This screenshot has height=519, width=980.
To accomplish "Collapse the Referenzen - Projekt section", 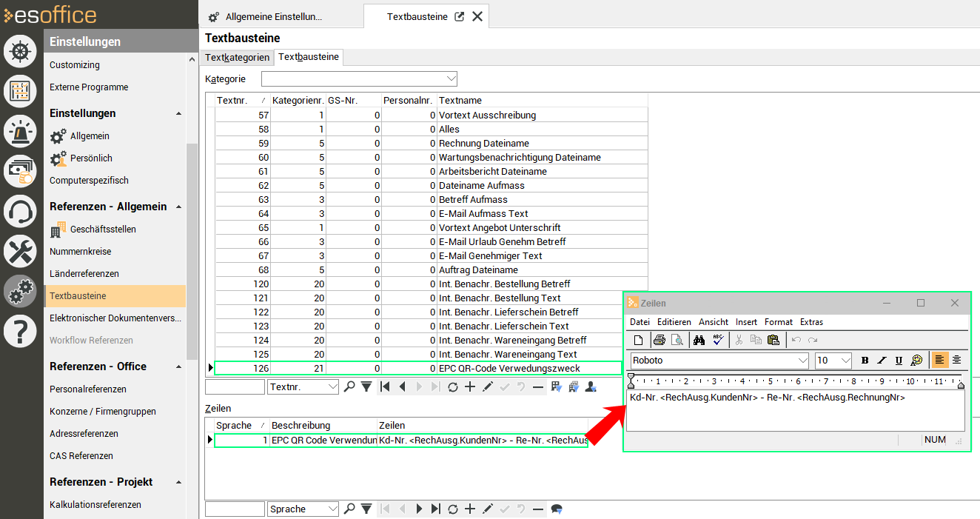I will pos(178,483).
